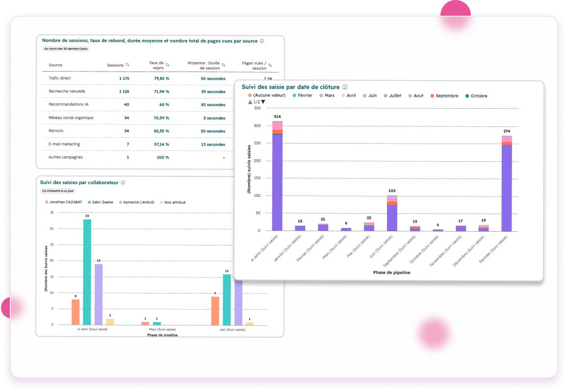Click Jonathan CAZABAT bar valued 8

point(76,312)
